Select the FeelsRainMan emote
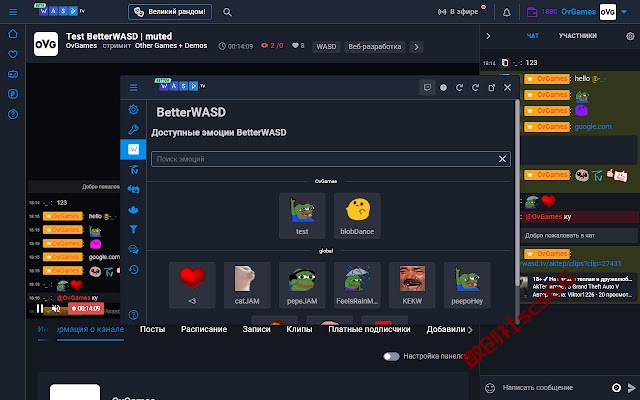 coord(357,285)
